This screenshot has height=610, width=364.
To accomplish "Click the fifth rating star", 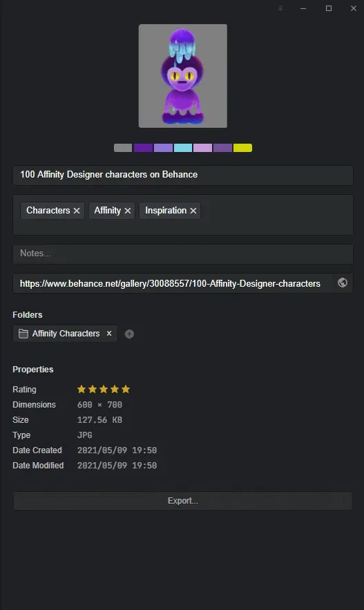I will click(x=126, y=389).
